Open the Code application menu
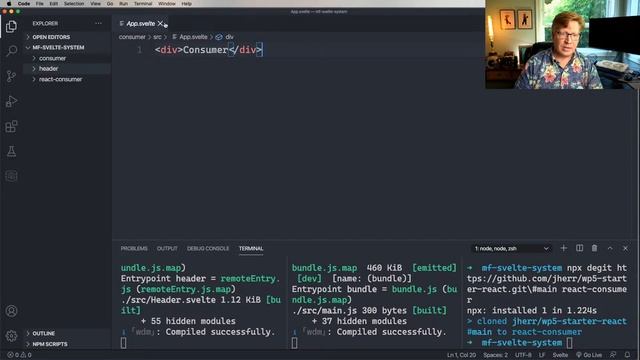 click(24, 4)
